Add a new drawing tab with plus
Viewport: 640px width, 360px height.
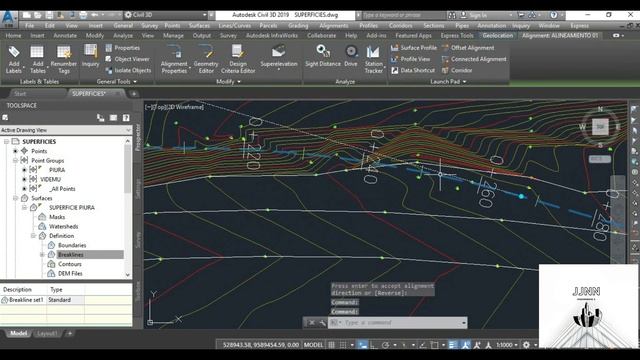(x=133, y=94)
